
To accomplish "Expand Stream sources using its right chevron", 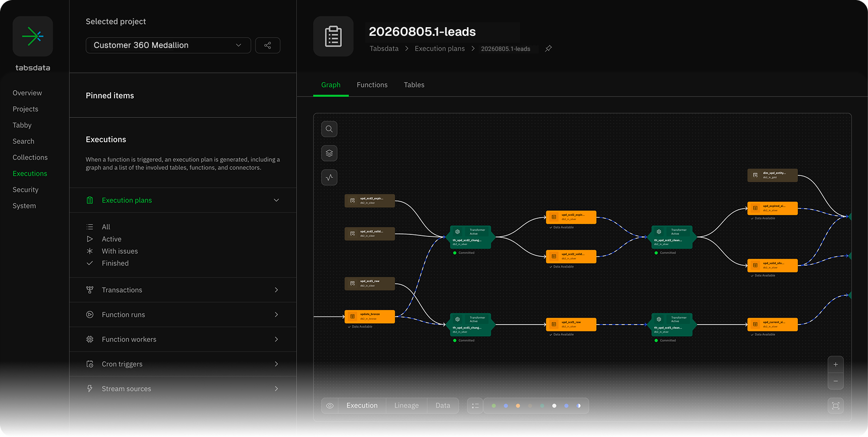I will click(x=276, y=389).
